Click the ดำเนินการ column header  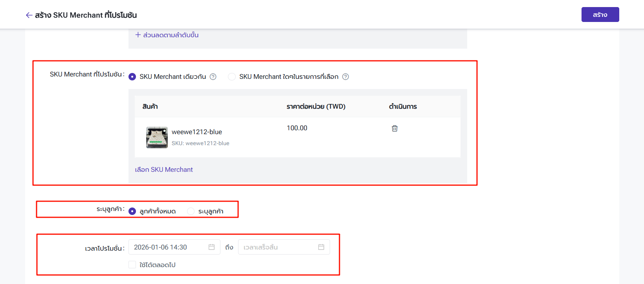(x=403, y=107)
